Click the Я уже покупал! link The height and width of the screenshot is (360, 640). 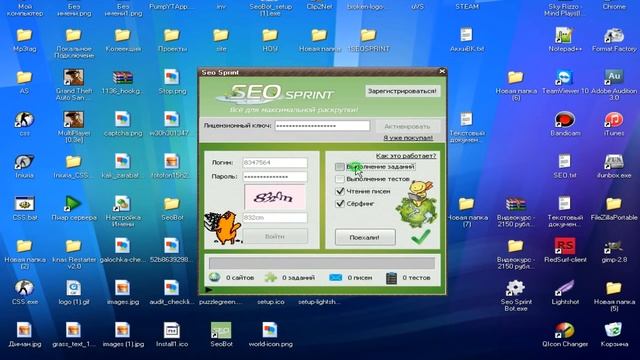tap(408, 138)
